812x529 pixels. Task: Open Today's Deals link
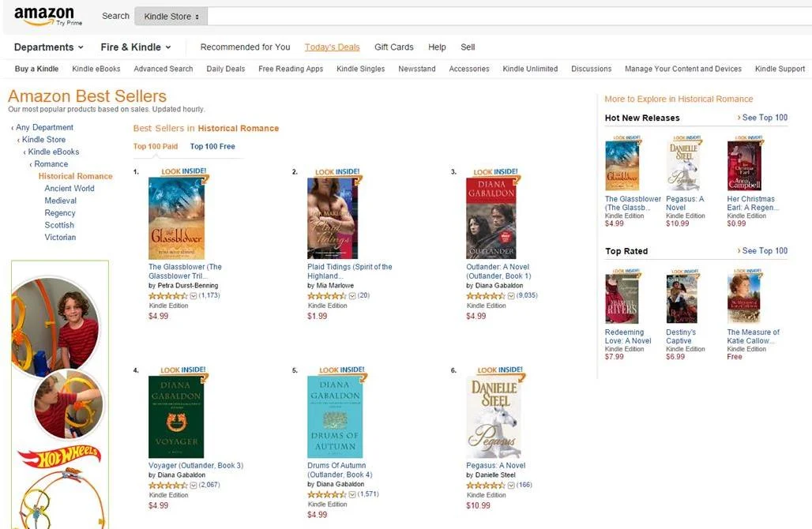(332, 47)
